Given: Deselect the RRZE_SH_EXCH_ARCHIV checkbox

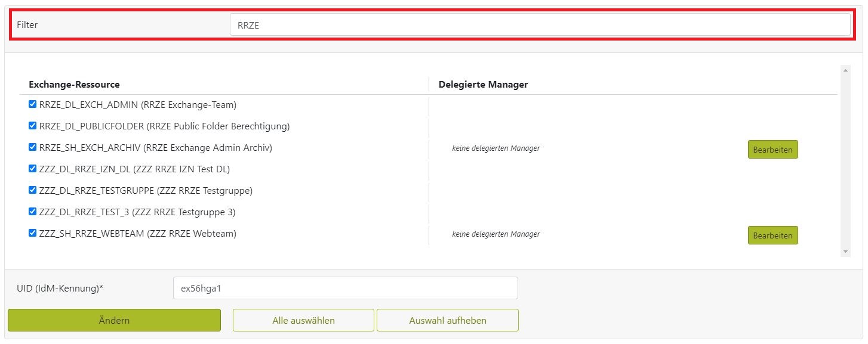Looking at the screenshot, I should pyautogui.click(x=33, y=147).
